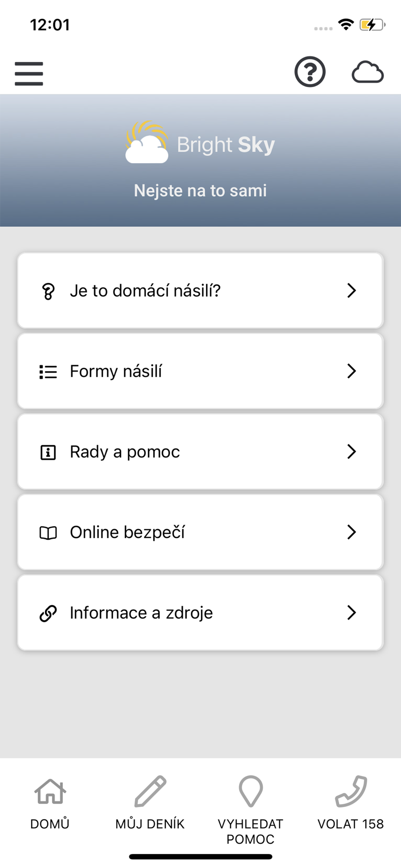Tap the house icon for Domů
401x868 pixels.
pyautogui.click(x=50, y=791)
